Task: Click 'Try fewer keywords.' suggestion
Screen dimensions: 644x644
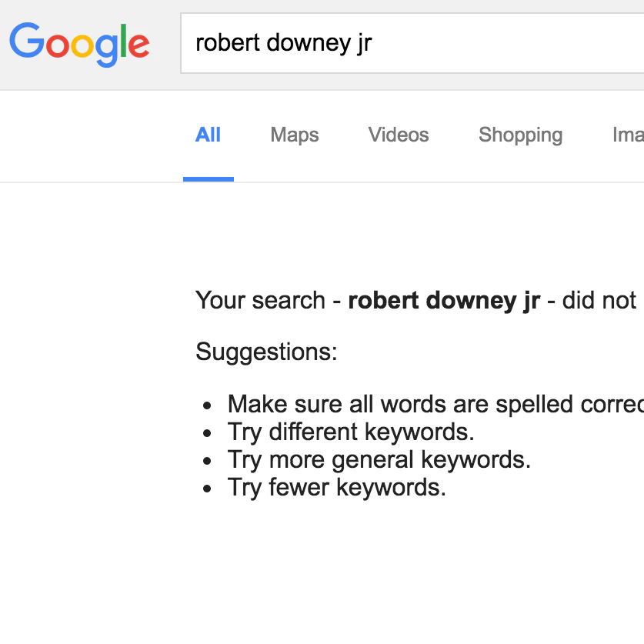Action: (x=337, y=488)
